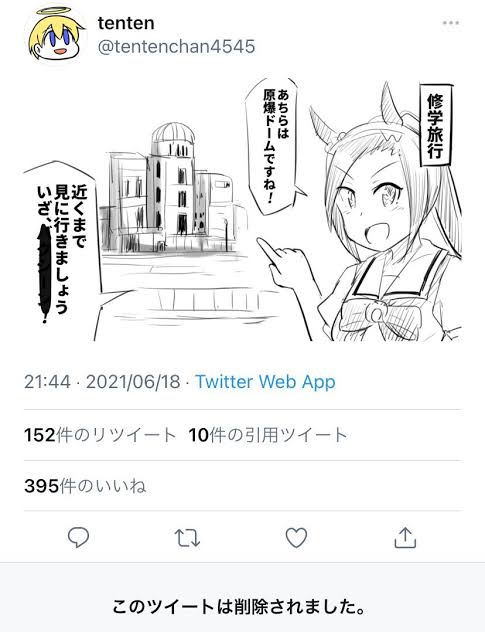Select the 21:44 · 2021/06/18 timestamp
Screen dimensions: 485x632
102,381
